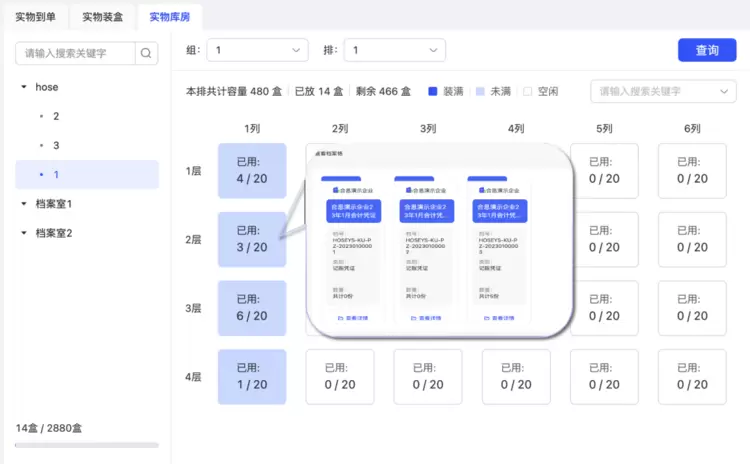Click 查看详情 icon on second archive card

412,318
